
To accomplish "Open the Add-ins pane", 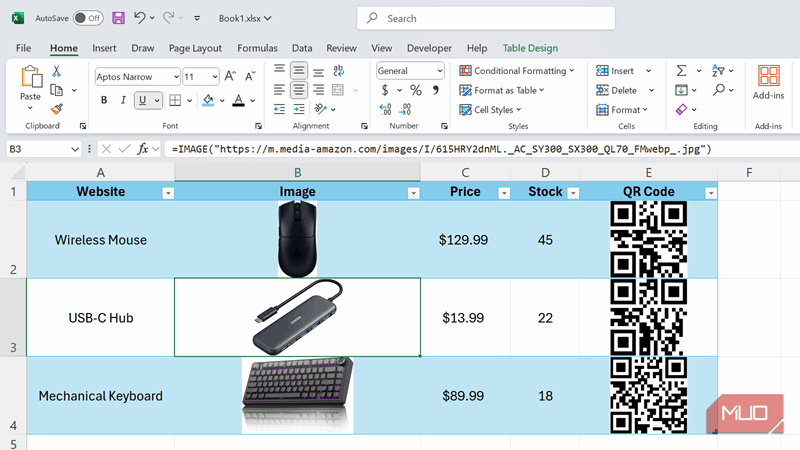I will click(768, 82).
